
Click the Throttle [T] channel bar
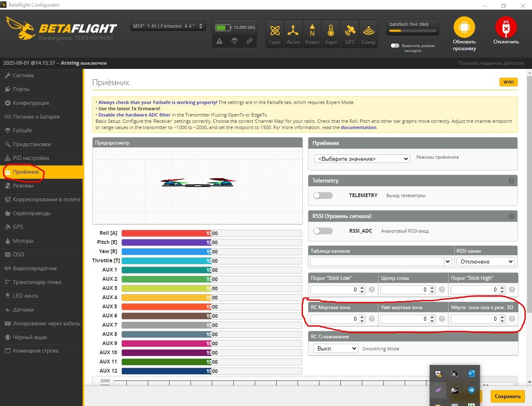point(212,261)
